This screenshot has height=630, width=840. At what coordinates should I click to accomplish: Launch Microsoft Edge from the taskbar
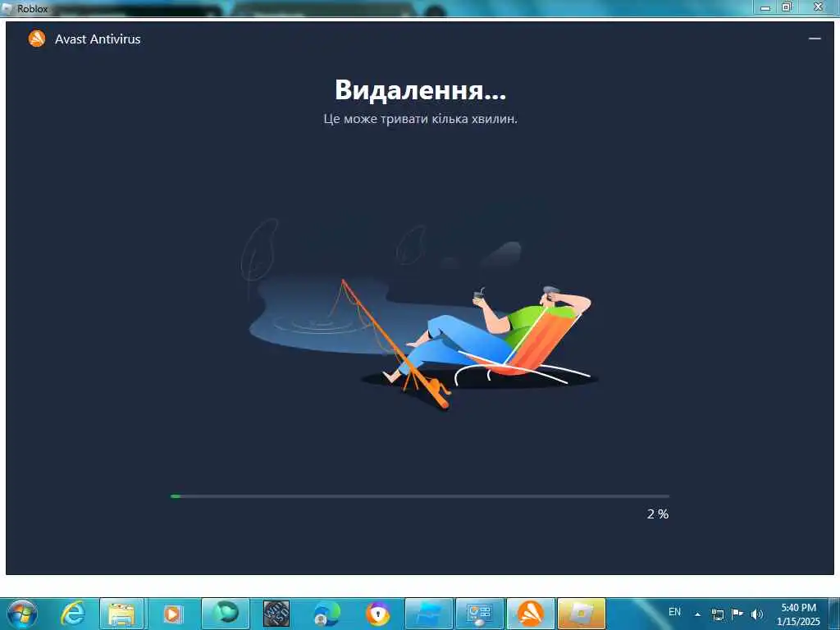pyautogui.click(x=326, y=614)
